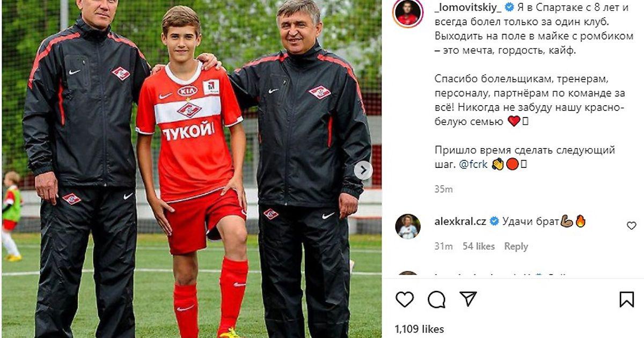Click the 31m comment timestamp
This screenshot has height=338, width=644.
point(443,246)
